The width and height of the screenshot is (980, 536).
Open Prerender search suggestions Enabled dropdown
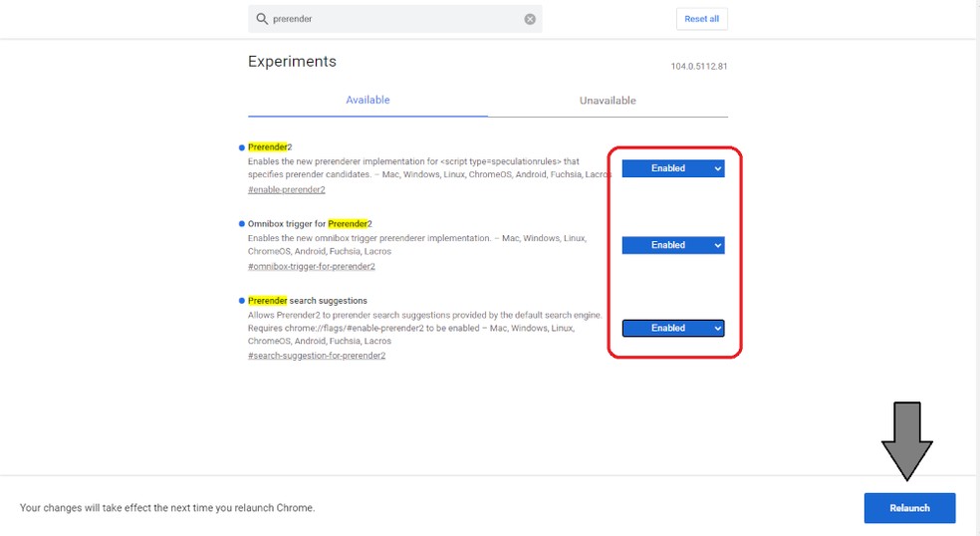pos(673,328)
